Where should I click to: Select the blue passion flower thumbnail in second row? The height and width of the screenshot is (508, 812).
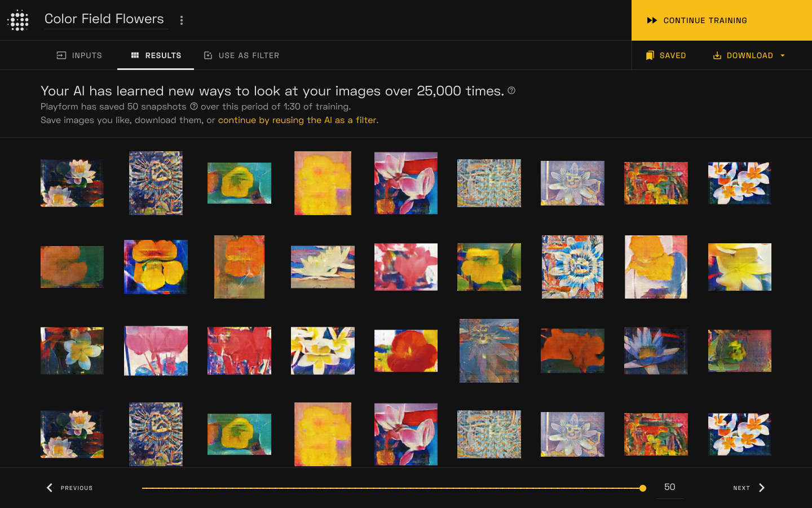pyautogui.click(x=572, y=267)
